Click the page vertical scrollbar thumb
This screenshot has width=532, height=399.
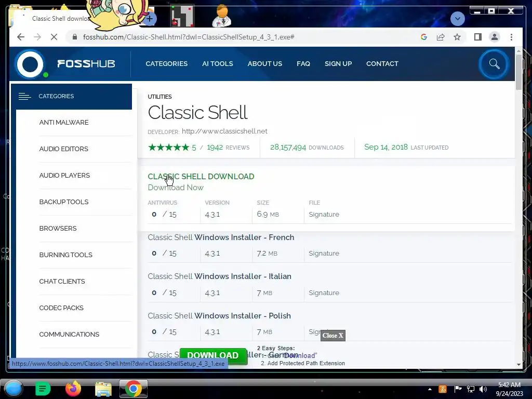click(x=518, y=72)
